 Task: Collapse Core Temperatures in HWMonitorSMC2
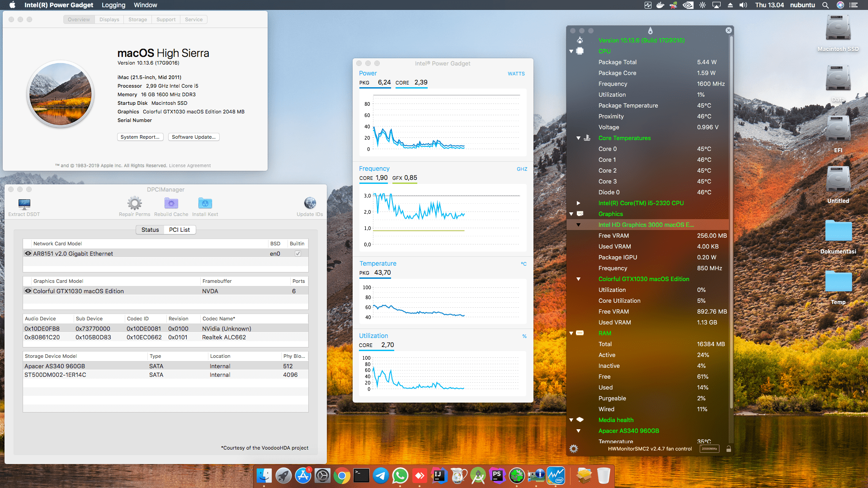pyautogui.click(x=578, y=138)
